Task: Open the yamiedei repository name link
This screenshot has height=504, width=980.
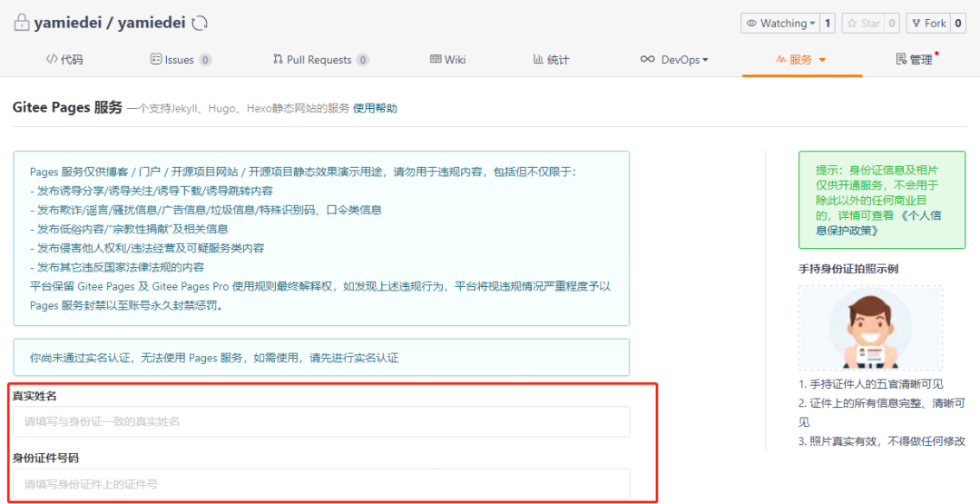Action: (152, 23)
